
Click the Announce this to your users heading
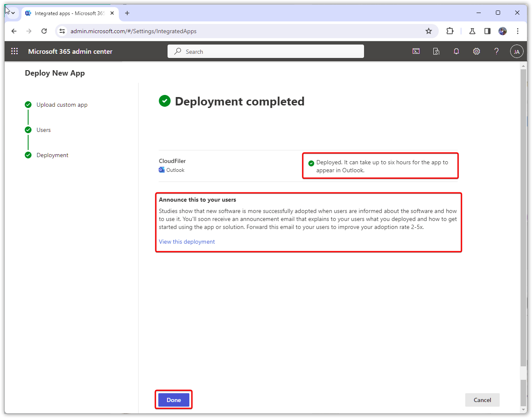[x=197, y=200]
